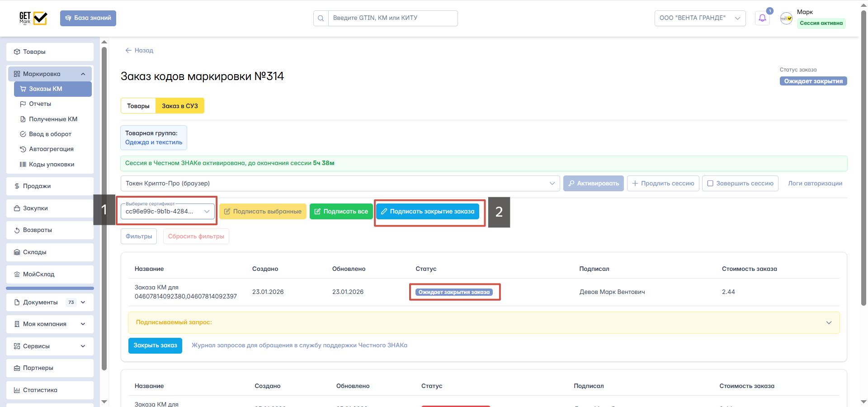Click Сбросить фильтры button
Image resolution: width=868 pixels, height=407 pixels.
pos(196,237)
